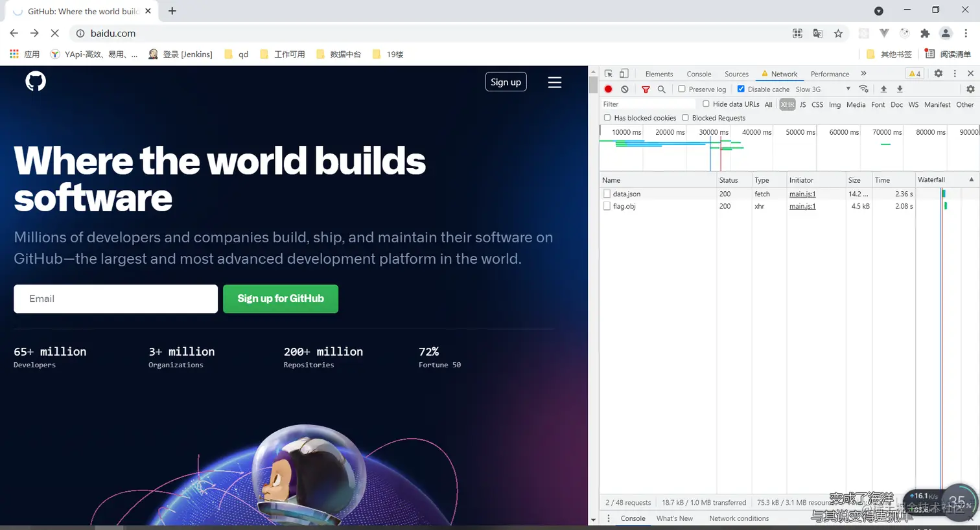Open the GitHub hamburger navigation menu
The height and width of the screenshot is (530, 980).
point(555,82)
